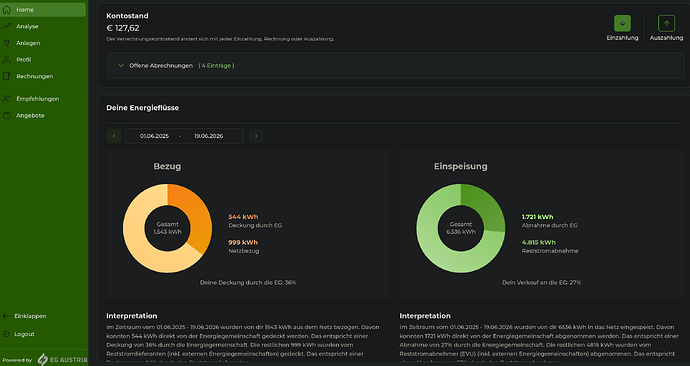Expand the Offene Abrechnungen section

(x=396, y=66)
